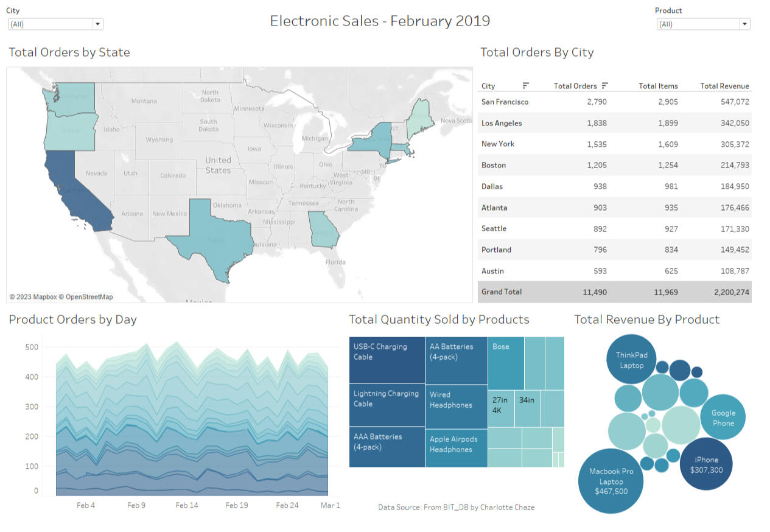Screen dimensions: 770x532
Task: Click the sort icon beside Total Orders header
Action: 604,86
